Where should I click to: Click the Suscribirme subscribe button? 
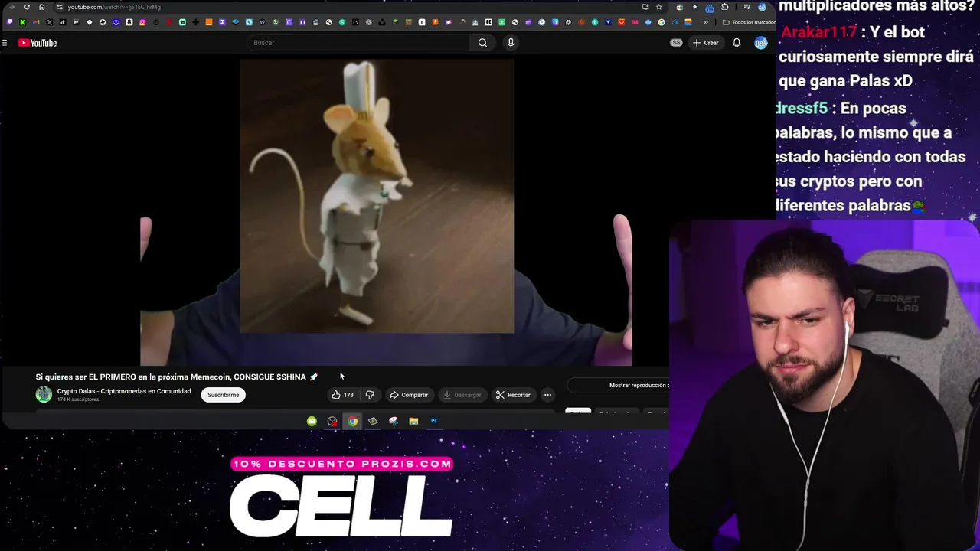[x=223, y=395]
